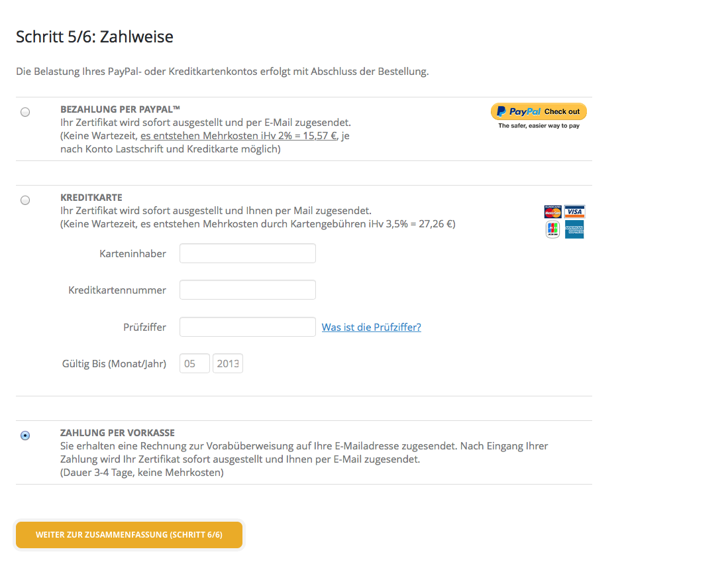The height and width of the screenshot is (586, 728).
Task: Click the expiry year field showing 2013
Action: point(227,363)
